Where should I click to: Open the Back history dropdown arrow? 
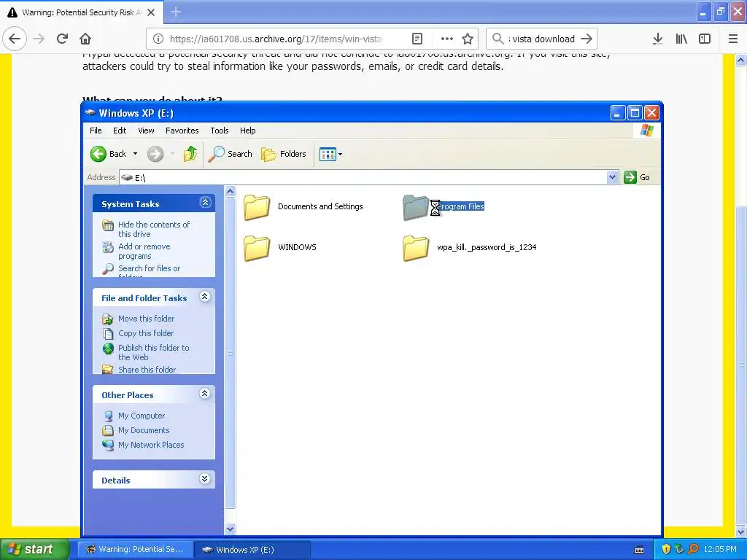point(135,154)
